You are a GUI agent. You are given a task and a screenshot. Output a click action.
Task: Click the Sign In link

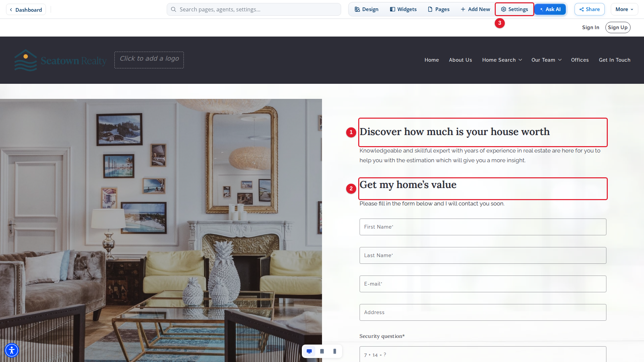590,27
